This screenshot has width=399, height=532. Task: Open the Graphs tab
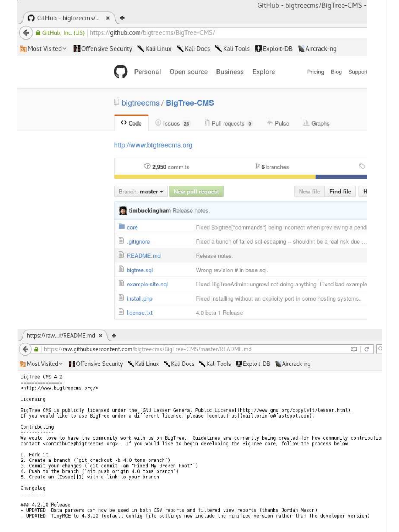click(x=316, y=123)
